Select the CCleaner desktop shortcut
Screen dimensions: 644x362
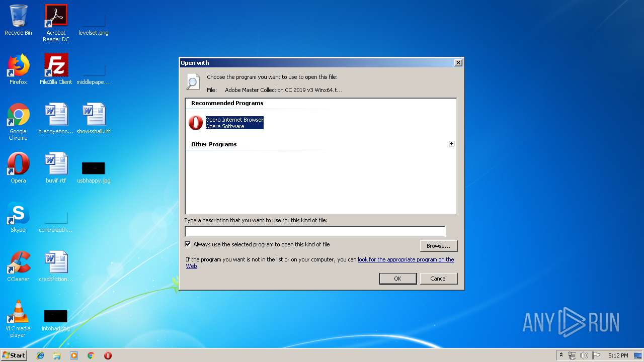tap(18, 266)
